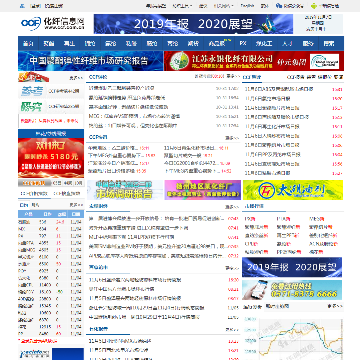Screen dimensions: 360x360
Task: Open the purple 化纤厂 advertisement banner
Action: pos(203,190)
